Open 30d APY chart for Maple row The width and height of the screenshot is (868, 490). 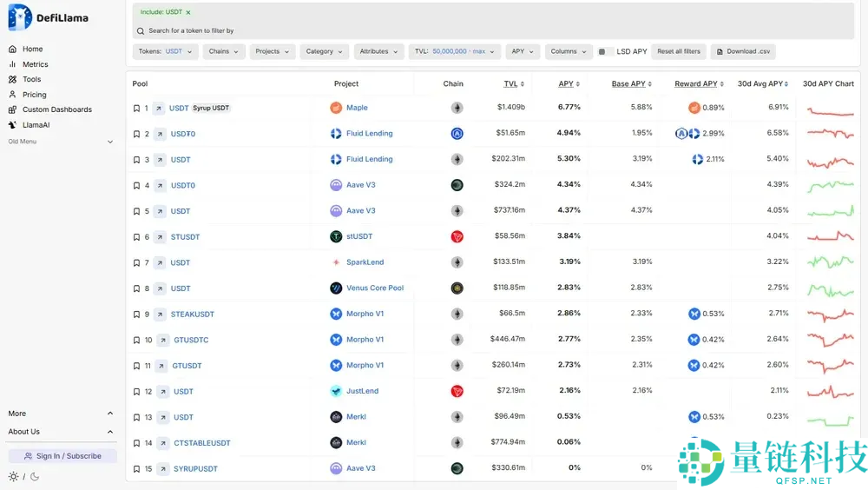(x=831, y=111)
